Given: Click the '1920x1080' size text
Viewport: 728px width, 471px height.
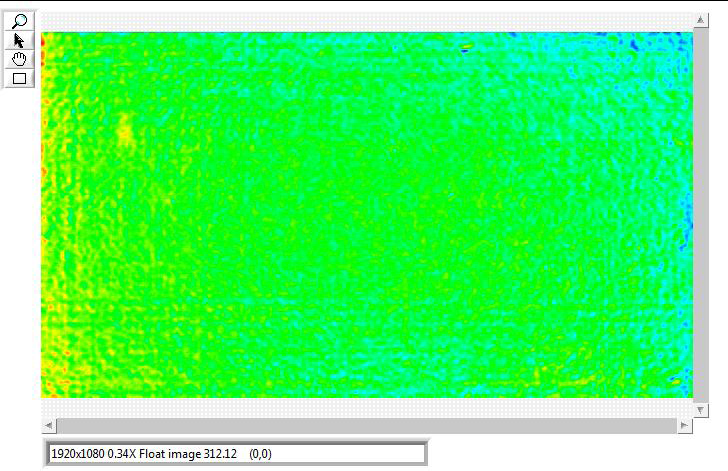Looking at the screenshot, I should point(78,454).
